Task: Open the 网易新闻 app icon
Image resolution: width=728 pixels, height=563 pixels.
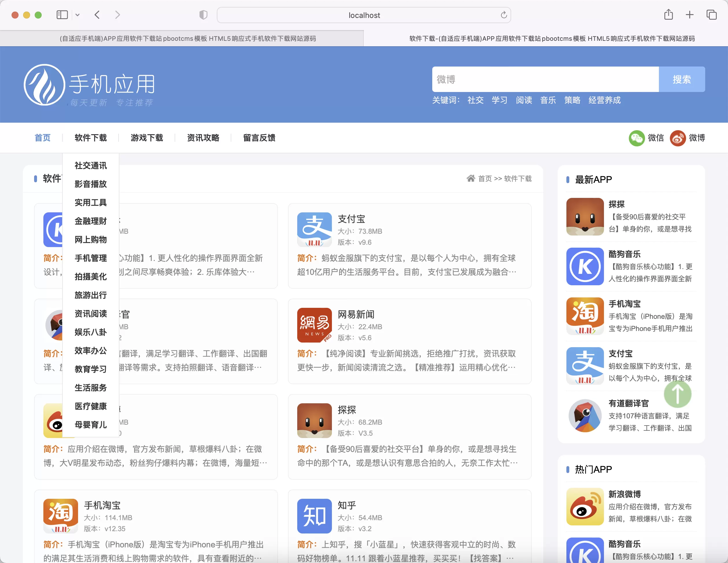Action: [x=314, y=325]
